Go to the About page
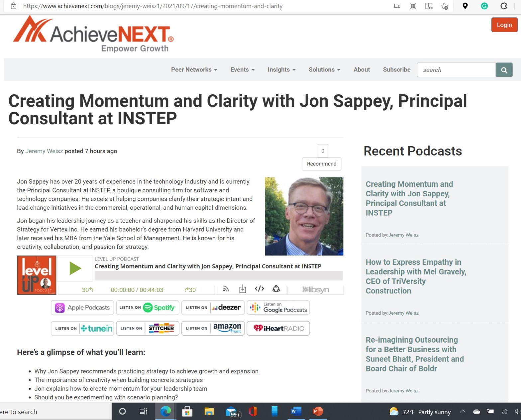This screenshot has height=420, width=521. (362, 70)
